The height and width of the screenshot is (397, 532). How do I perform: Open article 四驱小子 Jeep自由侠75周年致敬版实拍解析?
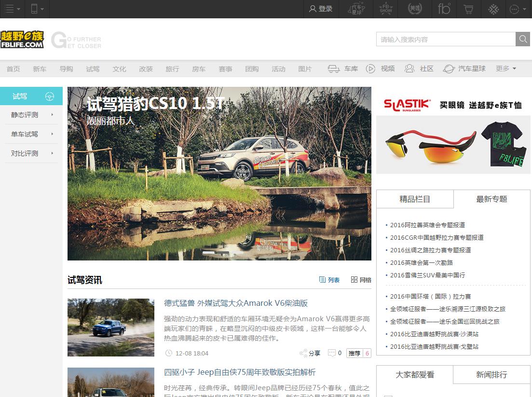tap(240, 372)
